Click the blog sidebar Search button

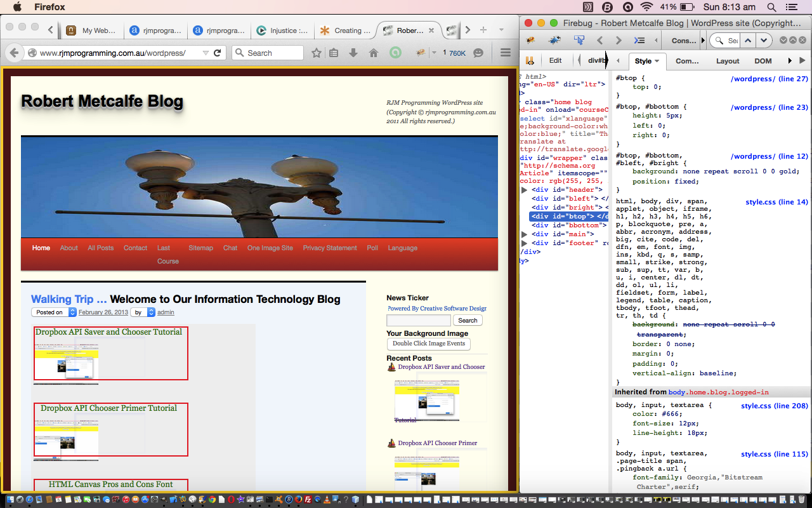click(468, 321)
